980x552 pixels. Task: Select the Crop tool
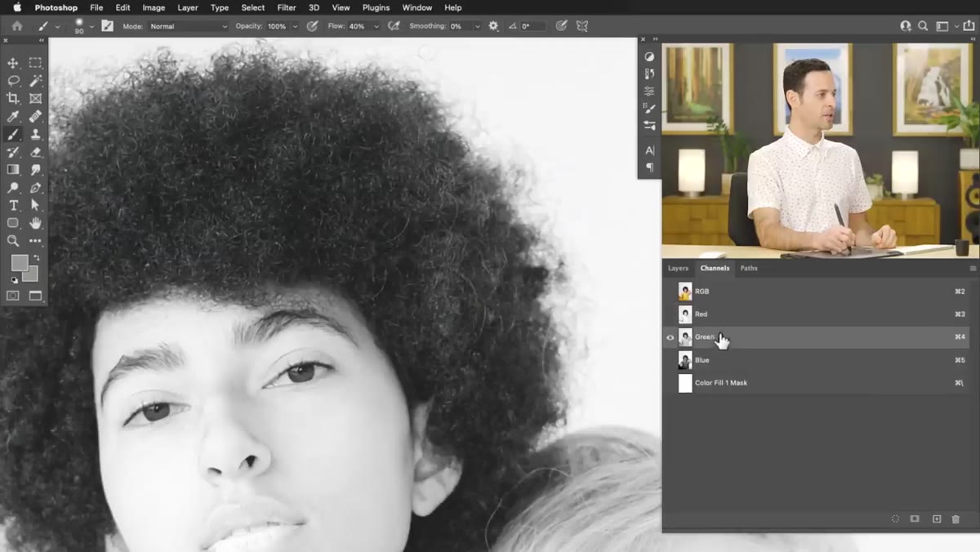coord(13,99)
